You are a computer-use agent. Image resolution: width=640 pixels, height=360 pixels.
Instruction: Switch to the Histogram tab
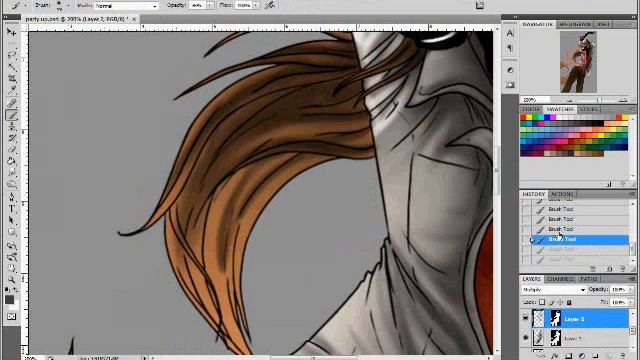pyautogui.click(x=574, y=24)
